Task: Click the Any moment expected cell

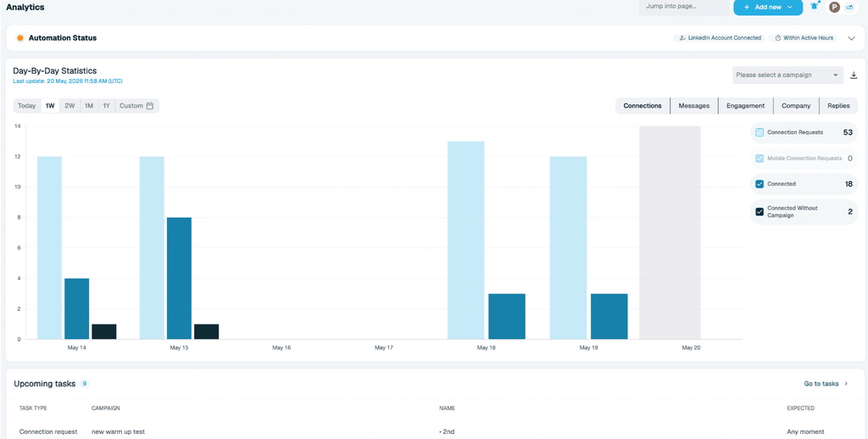Action: [x=805, y=432]
